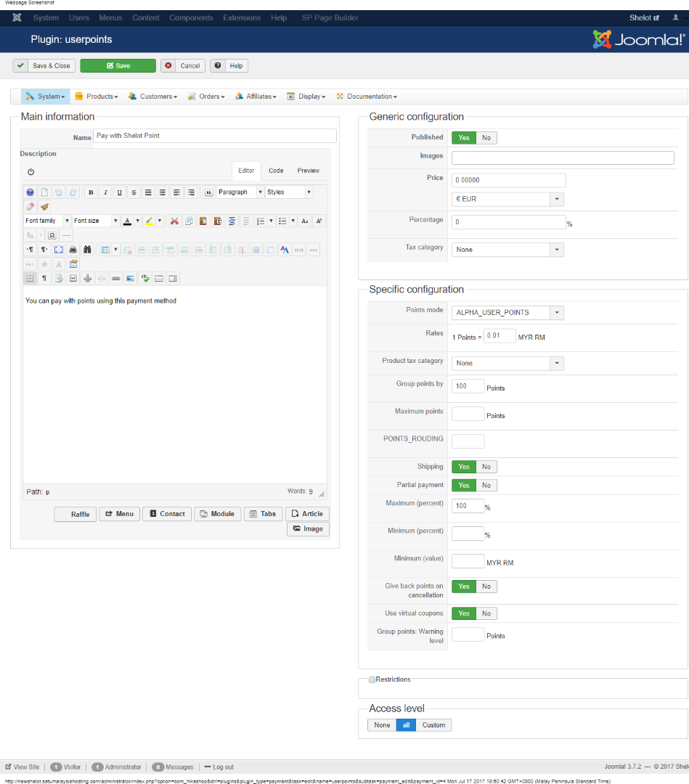The image size is (689, 784).
Task: Toggle bold formatting
Action: pyautogui.click(x=91, y=192)
